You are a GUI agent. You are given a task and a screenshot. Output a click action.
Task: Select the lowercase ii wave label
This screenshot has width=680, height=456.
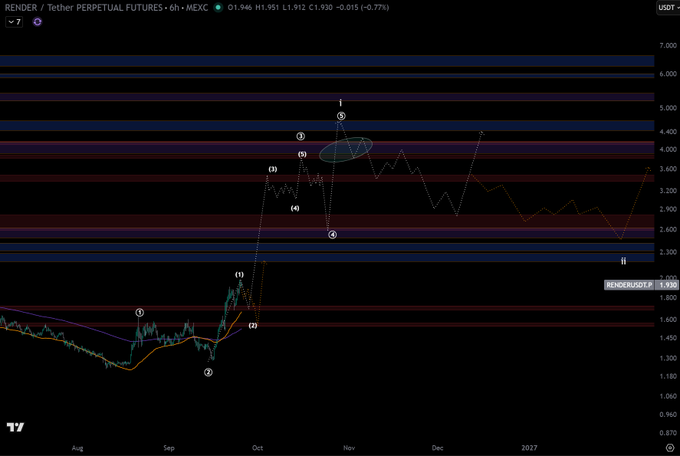pyautogui.click(x=623, y=261)
